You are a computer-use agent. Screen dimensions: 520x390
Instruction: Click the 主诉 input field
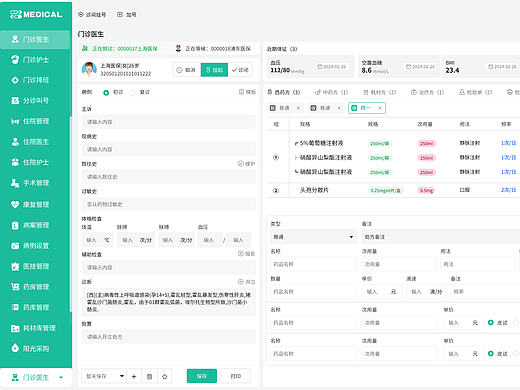point(169,122)
